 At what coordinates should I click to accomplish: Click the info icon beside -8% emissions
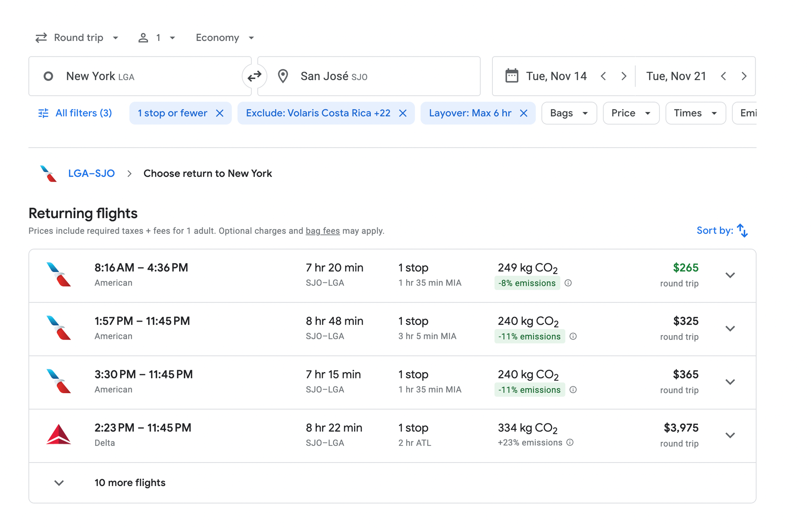pyautogui.click(x=568, y=283)
